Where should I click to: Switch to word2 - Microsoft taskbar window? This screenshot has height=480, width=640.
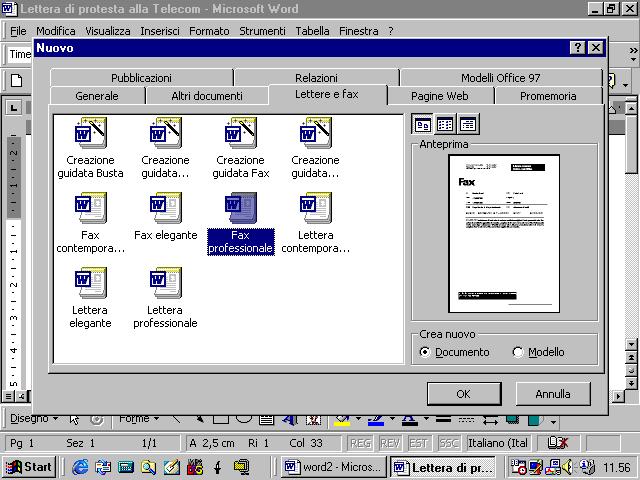(333, 467)
